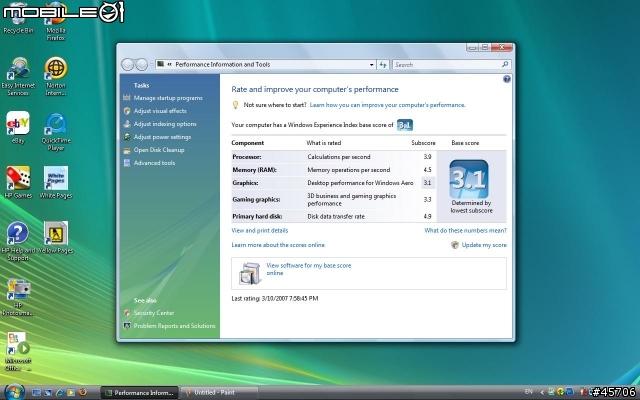Viewport: 640px width, 400px height.
Task: Click the search magnifier icon
Action: click(505, 64)
